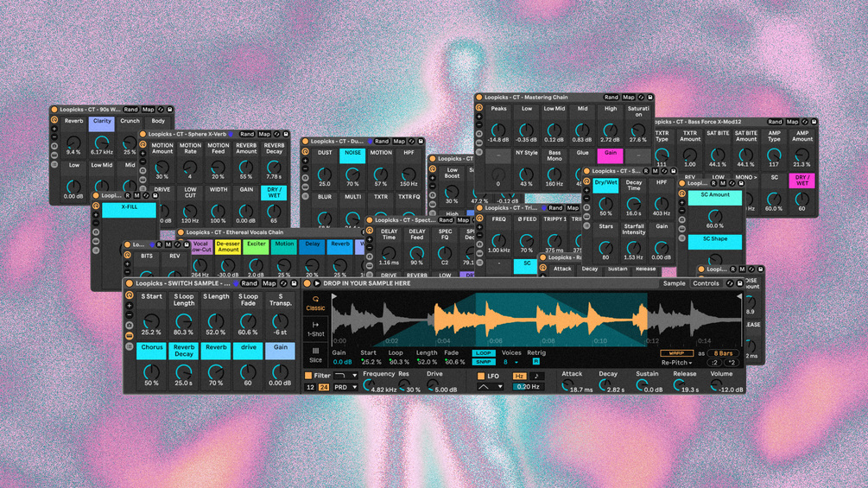This screenshot has width=868, height=488.
Task: Toggle Simpler device activator
Action: pos(307,283)
